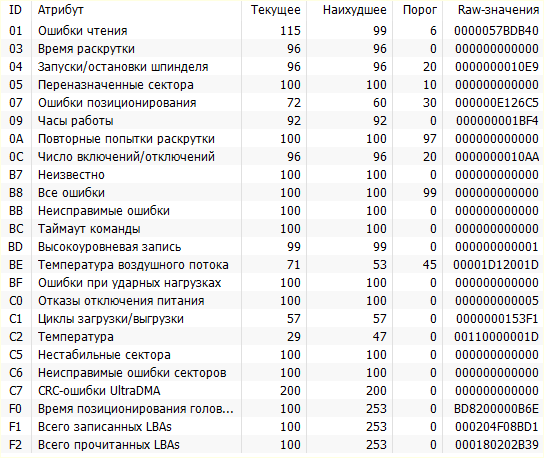The height and width of the screenshot is (458, 544).
Task: Select the Часы работы row
Action: pyautogui.click(x=272, y=121)
